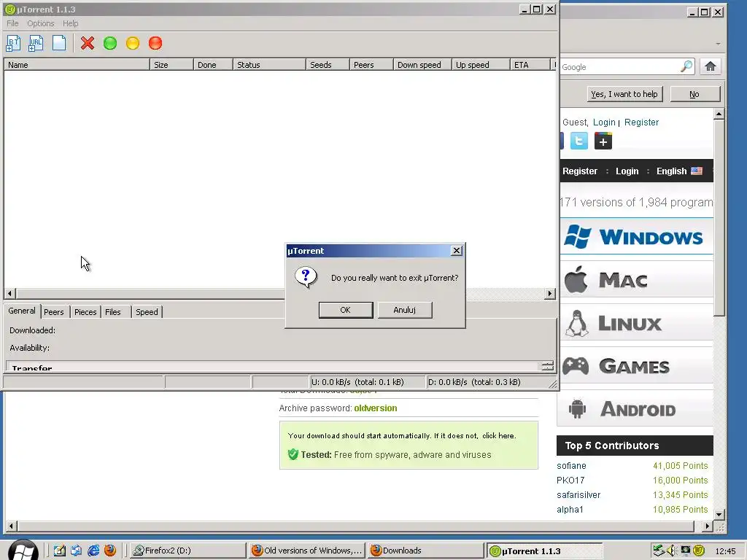747x560 pixels.
Task: Click the Google search field in Firefox
Action: tap(619, 67)
